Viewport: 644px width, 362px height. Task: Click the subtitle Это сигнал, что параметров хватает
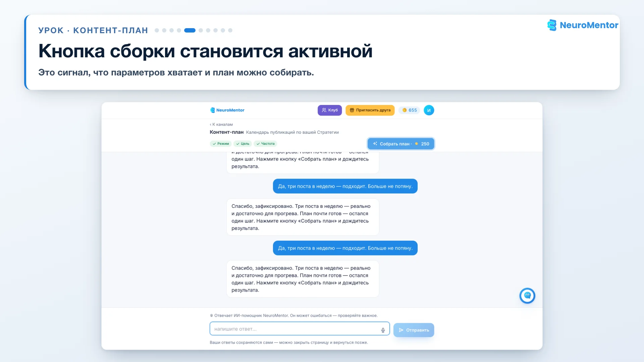(176, 72)
